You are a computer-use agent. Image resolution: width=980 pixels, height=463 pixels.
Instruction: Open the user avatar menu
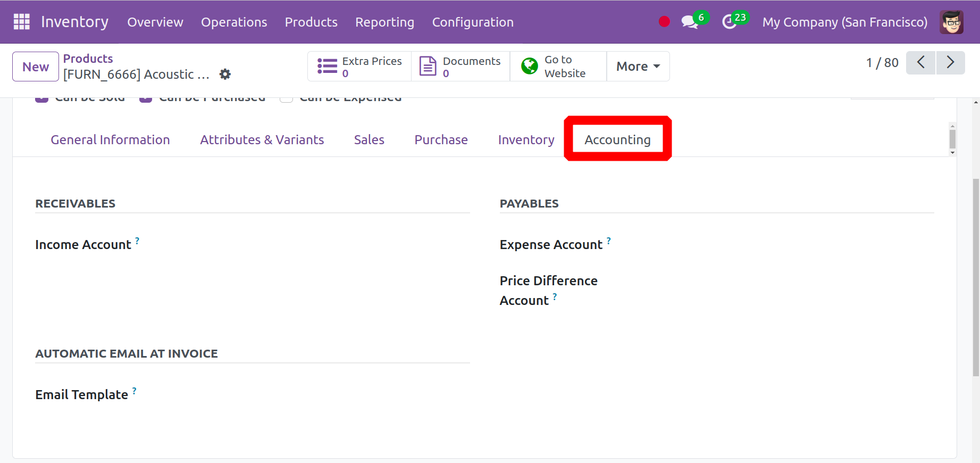tap(951, 22)
